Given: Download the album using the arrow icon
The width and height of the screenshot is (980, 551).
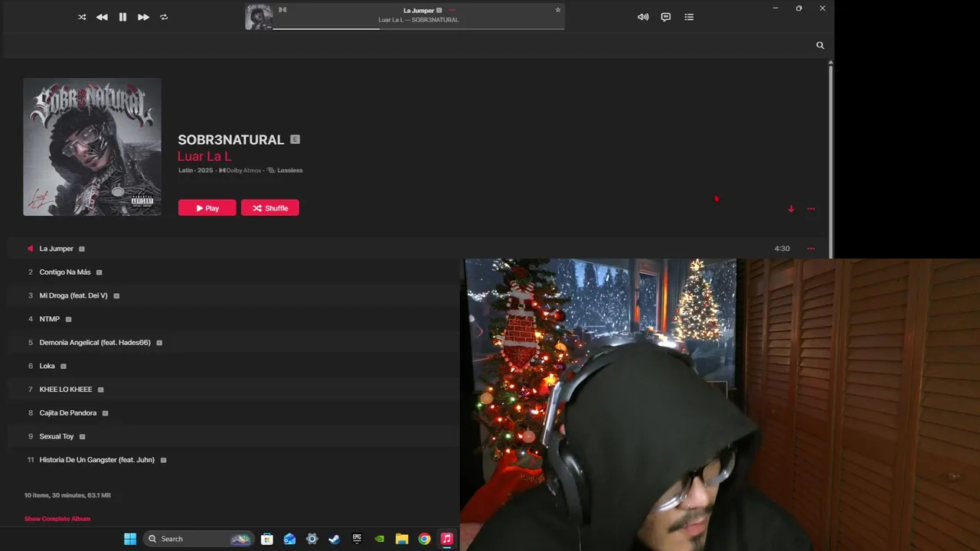Looking at the screenshot, I should click(791, 208).
